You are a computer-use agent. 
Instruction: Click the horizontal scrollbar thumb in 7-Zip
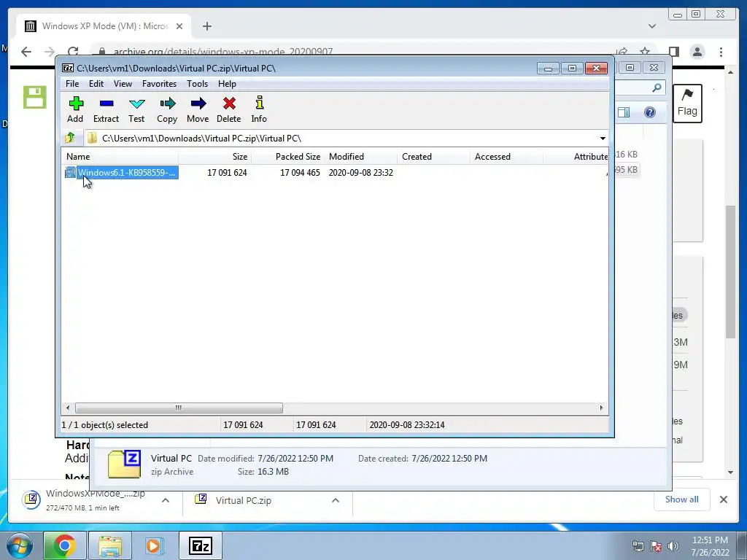click(x=179, y=408)
